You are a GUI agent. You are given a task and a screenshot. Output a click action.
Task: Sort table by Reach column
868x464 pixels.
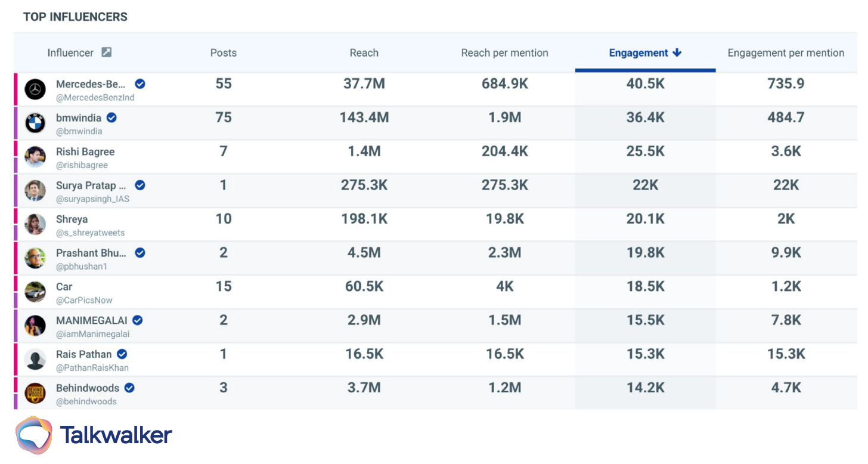364,52
